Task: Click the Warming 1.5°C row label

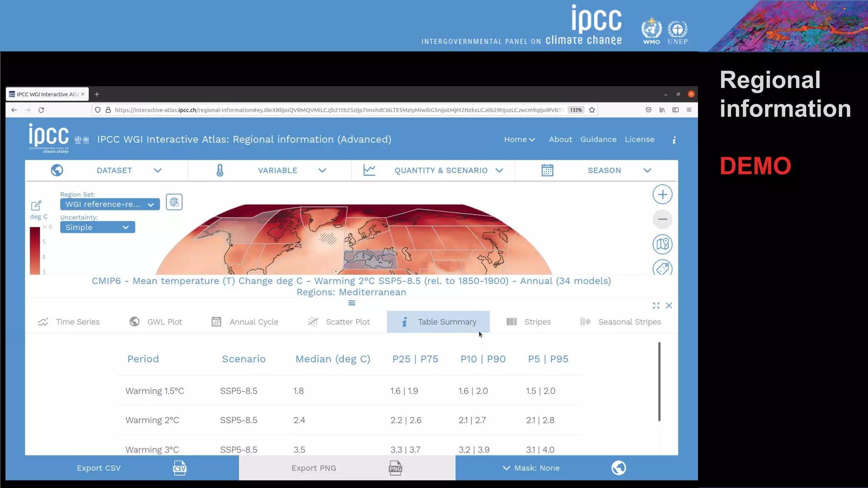Action: tap(155, 391)
